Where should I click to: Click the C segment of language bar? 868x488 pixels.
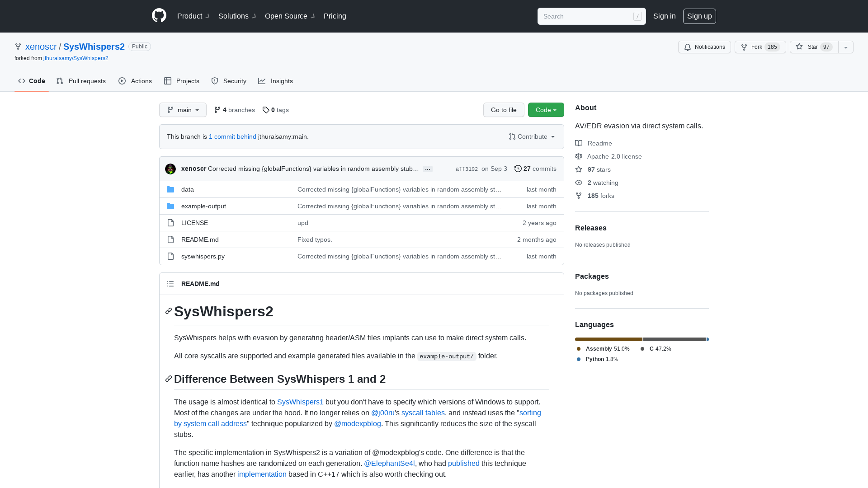pyautogui.click(x=675, y=339)
